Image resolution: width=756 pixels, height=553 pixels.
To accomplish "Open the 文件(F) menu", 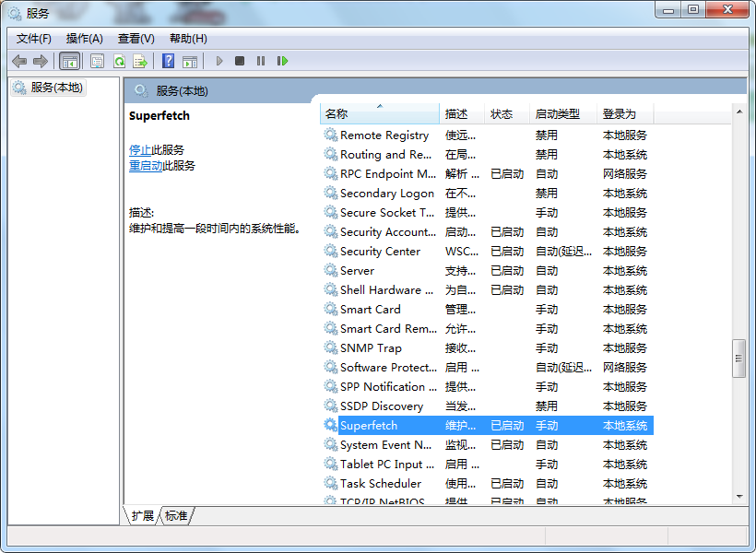I will click(x=34, y=38).
